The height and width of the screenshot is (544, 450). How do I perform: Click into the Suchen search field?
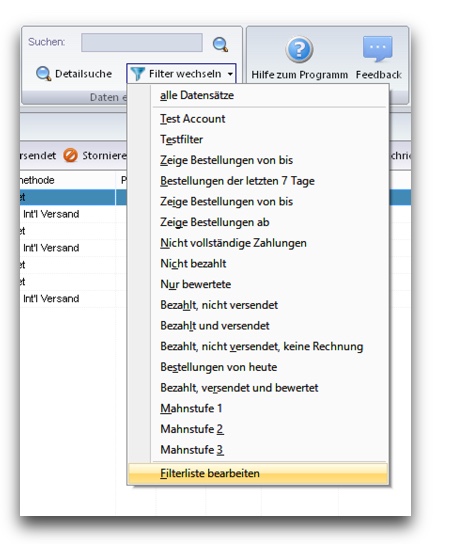point(142,43)
